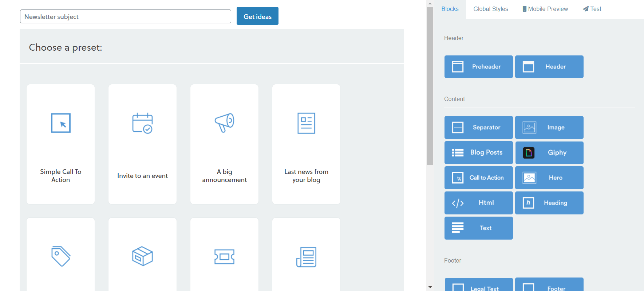Click the Text block lines icon

point(458,228)
